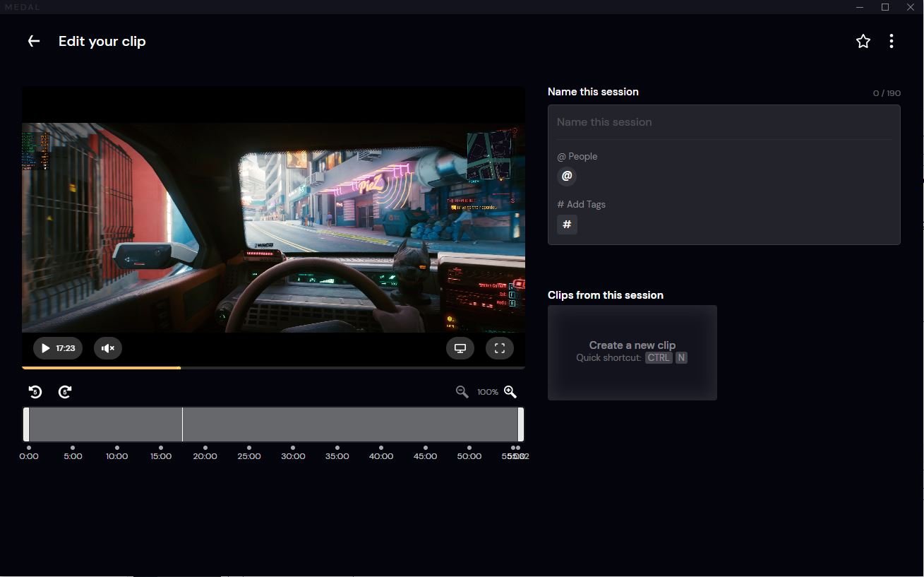Open the three-dot more options menu

click(x=892, y=41)
